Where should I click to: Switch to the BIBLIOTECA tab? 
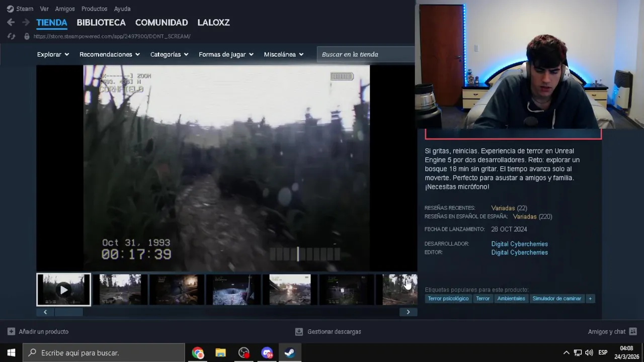pyautogui.click(x=101, y=23)
